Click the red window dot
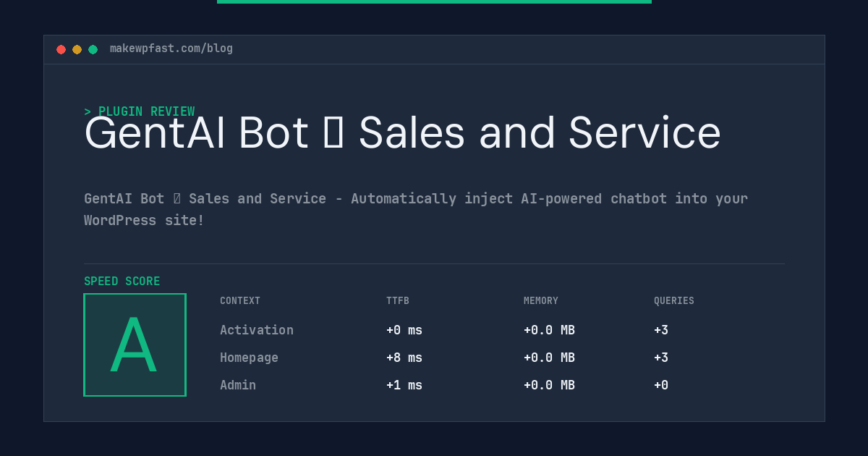 click(x=61, y=49)
